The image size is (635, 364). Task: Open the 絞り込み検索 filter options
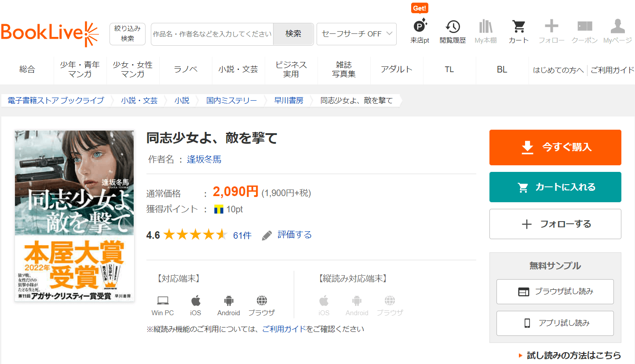[128, 34]
